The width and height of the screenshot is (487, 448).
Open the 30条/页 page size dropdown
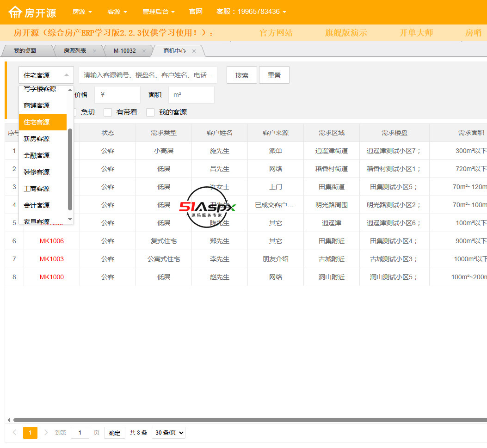(168, 433)
